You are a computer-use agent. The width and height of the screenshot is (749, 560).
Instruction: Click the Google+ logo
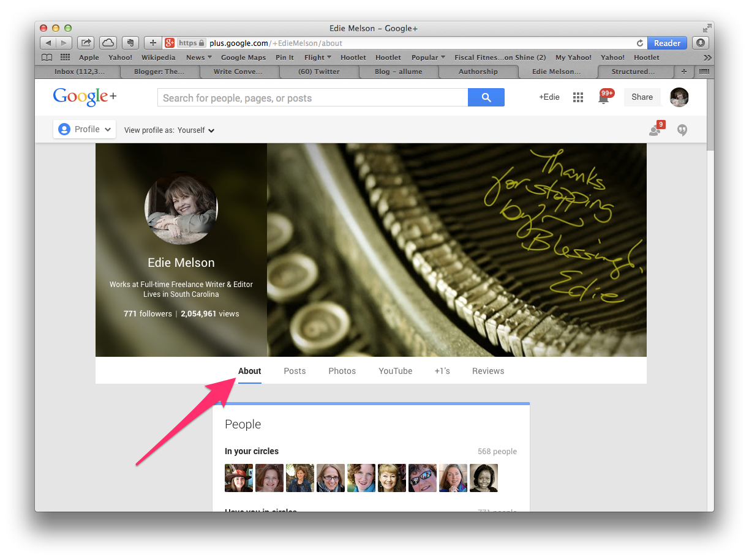point(85,97)
